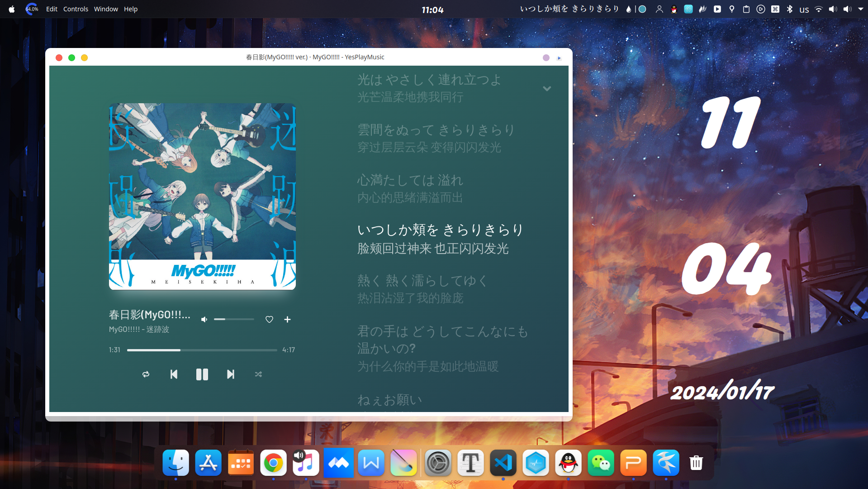Open Wi-Fi network menu

[x=818, y=9]
